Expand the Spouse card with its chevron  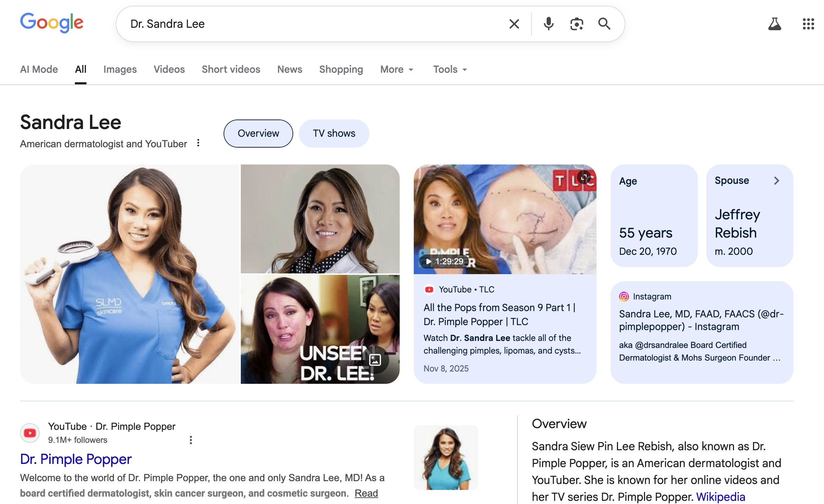click(777, 181)
